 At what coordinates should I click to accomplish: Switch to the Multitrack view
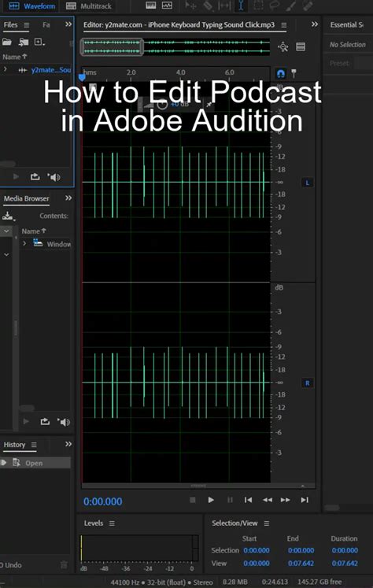pyautogui.click(x=88, y=6)
